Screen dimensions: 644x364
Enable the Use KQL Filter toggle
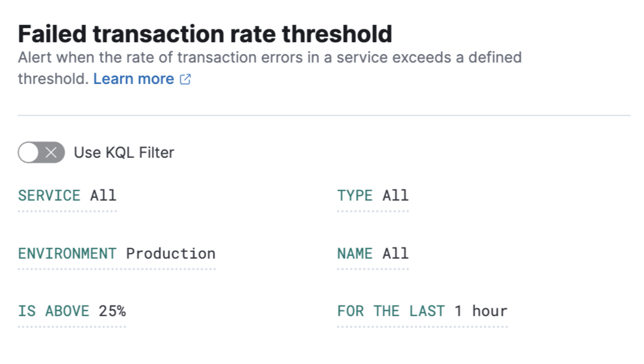click(x=39, y=152)
